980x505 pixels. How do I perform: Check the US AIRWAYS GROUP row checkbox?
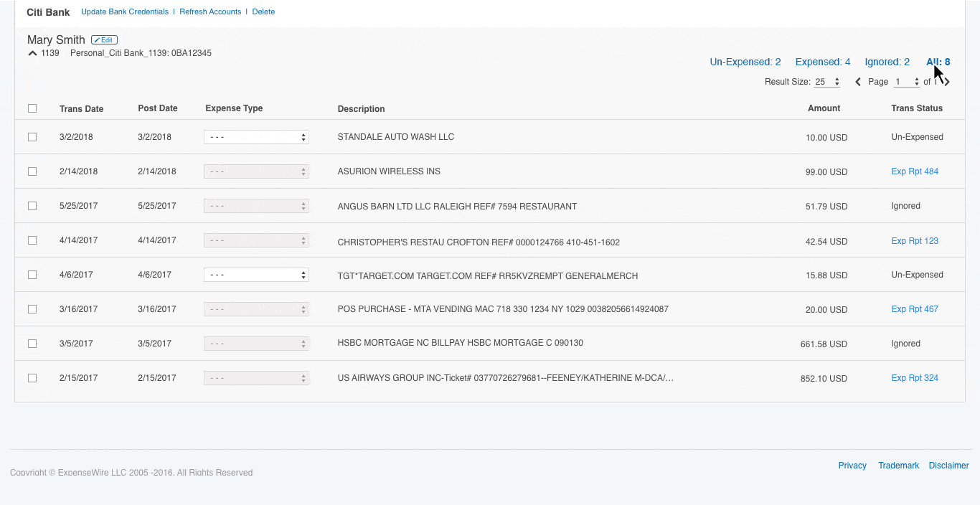point(32,378)
